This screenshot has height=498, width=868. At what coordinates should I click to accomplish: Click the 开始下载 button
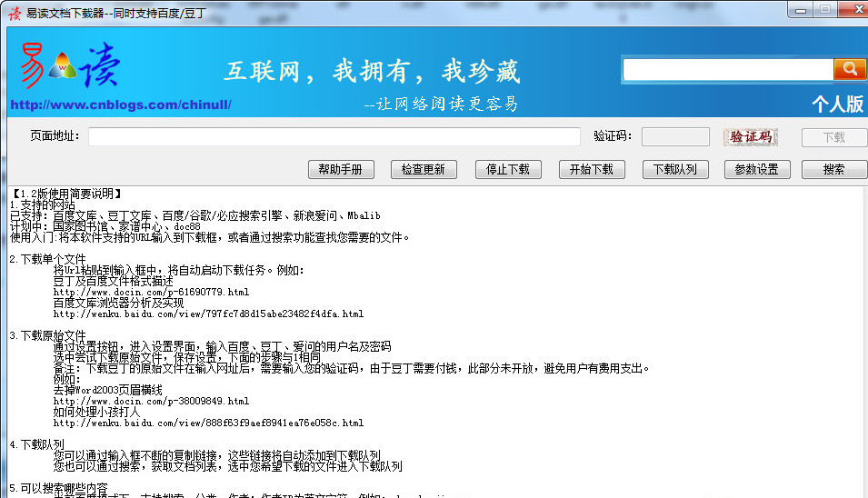[592, 169]
